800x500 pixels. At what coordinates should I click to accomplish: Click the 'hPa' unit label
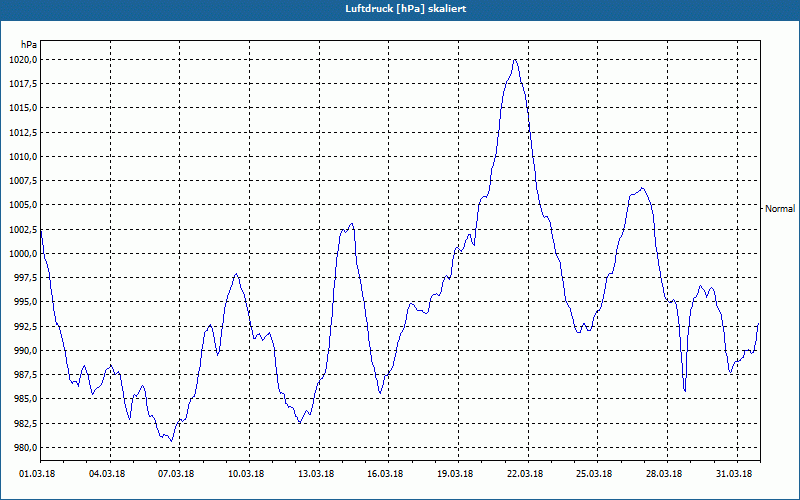coord(29,45)
